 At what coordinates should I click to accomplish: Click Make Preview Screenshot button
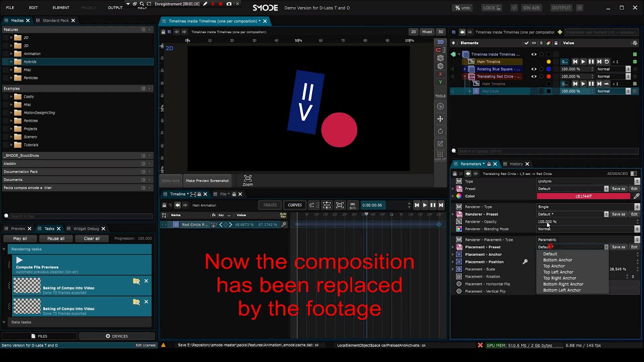tap(207, 180)
